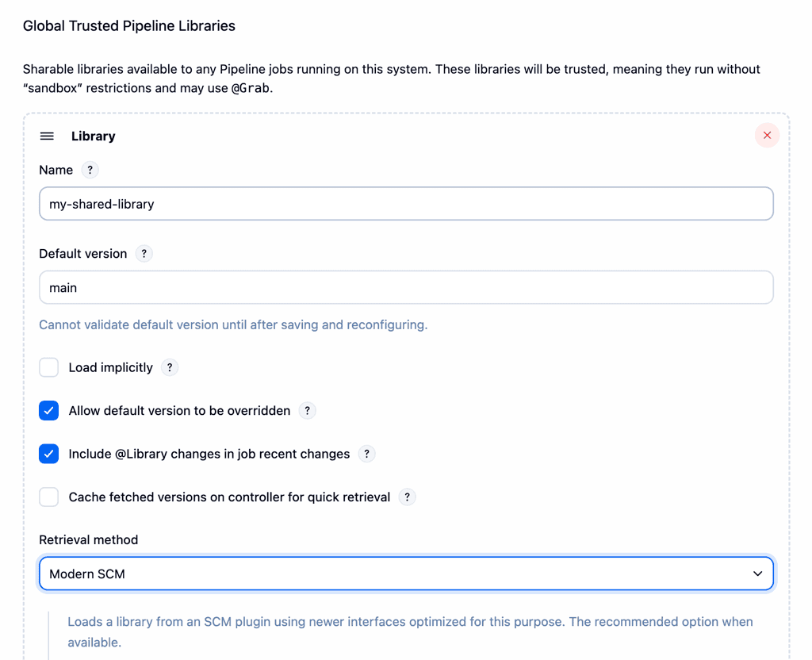
Task: Click the Library drag handle icon
Action: [x=47, y=136]
